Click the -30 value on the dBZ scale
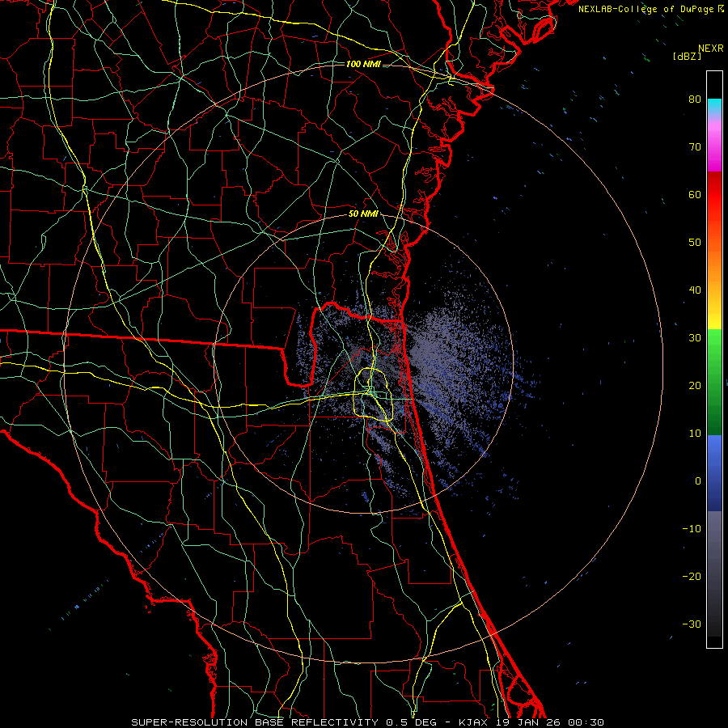The image size is (728, 728). pyautogui.click(x=692, y=624)
